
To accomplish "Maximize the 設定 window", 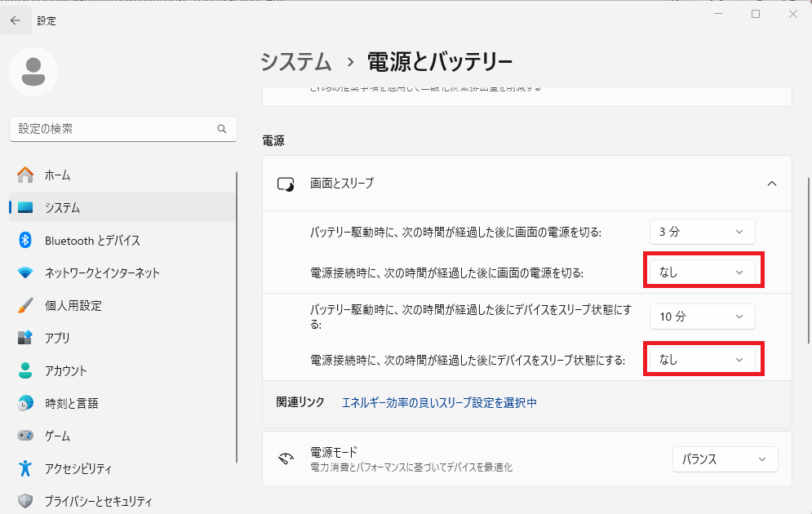I will click(x=756, y=14).
